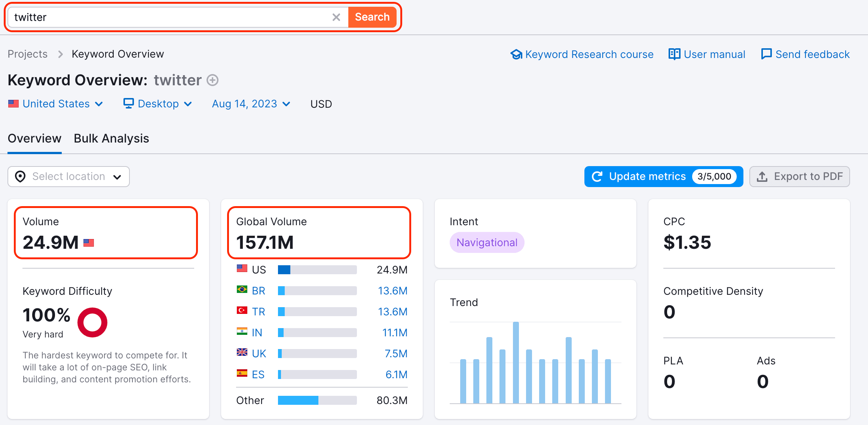This screenshot has height=425, width=868.
Task: Click the US volume progress bar
Action: (x=317, y=270)
